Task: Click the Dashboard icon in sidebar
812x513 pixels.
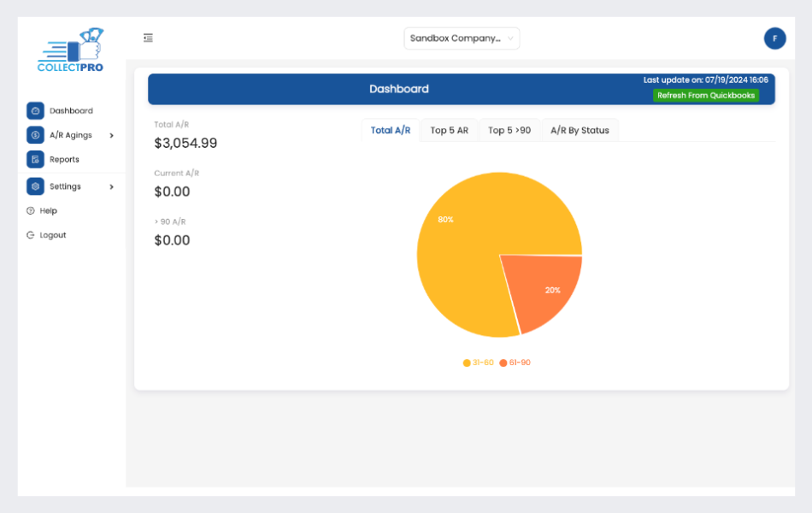Action: click(35, 111)
